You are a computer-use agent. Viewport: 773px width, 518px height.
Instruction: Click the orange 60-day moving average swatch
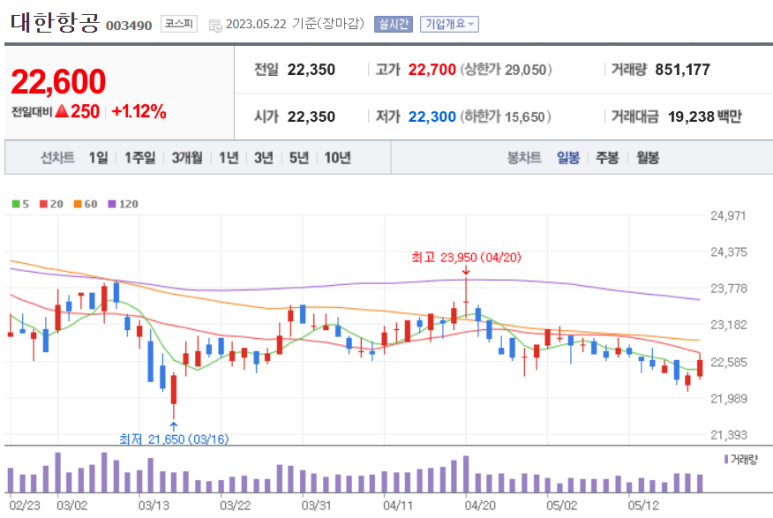(77, 204)
